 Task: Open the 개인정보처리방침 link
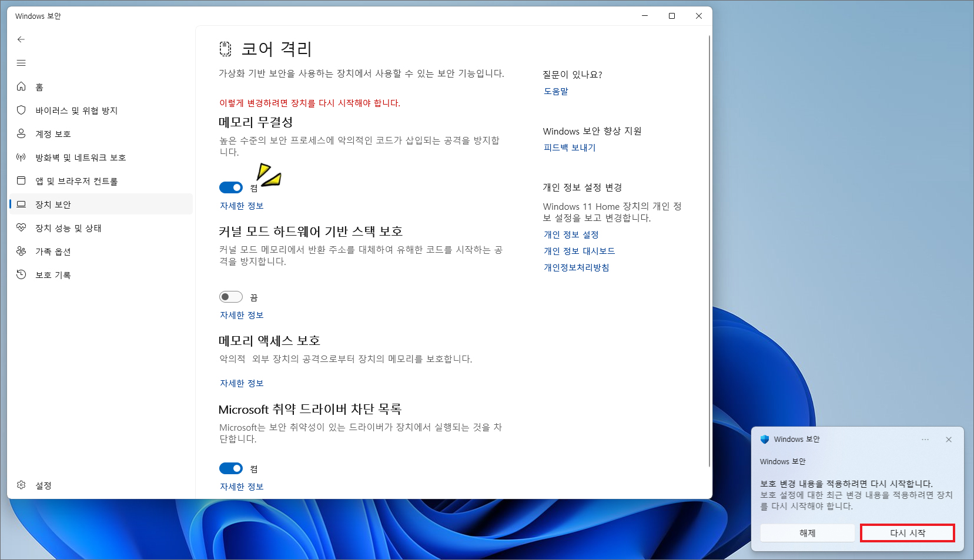pos(576,267)
